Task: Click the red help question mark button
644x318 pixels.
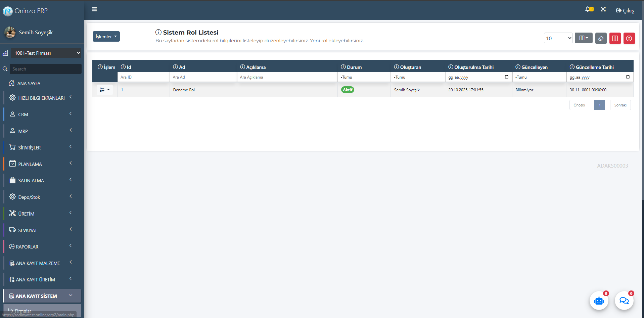Action: [629, 38]
